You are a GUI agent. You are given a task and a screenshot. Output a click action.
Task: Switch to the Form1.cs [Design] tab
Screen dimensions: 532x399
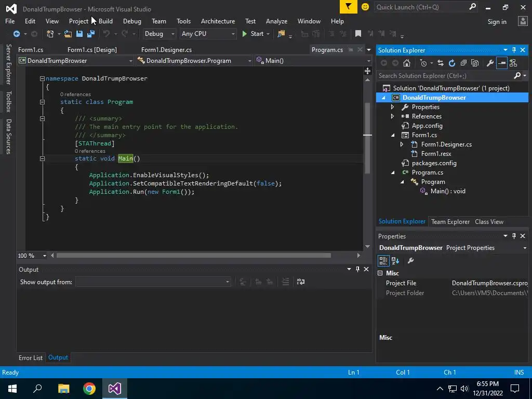coord(92,50)
